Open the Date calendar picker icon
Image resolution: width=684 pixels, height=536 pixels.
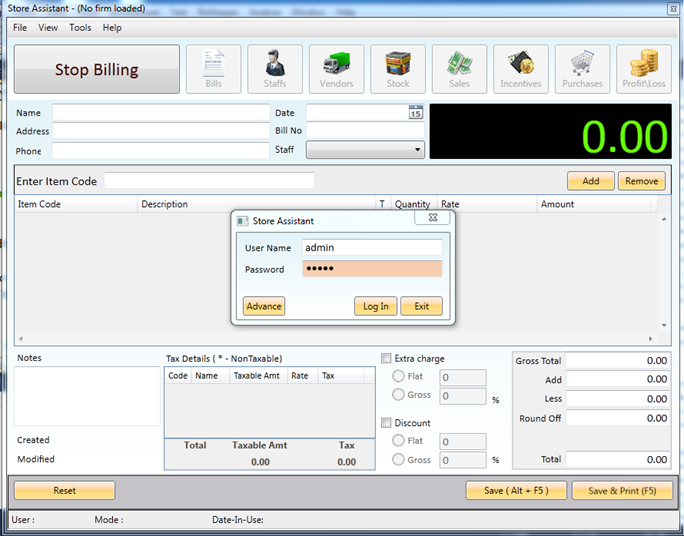(416, 112)
